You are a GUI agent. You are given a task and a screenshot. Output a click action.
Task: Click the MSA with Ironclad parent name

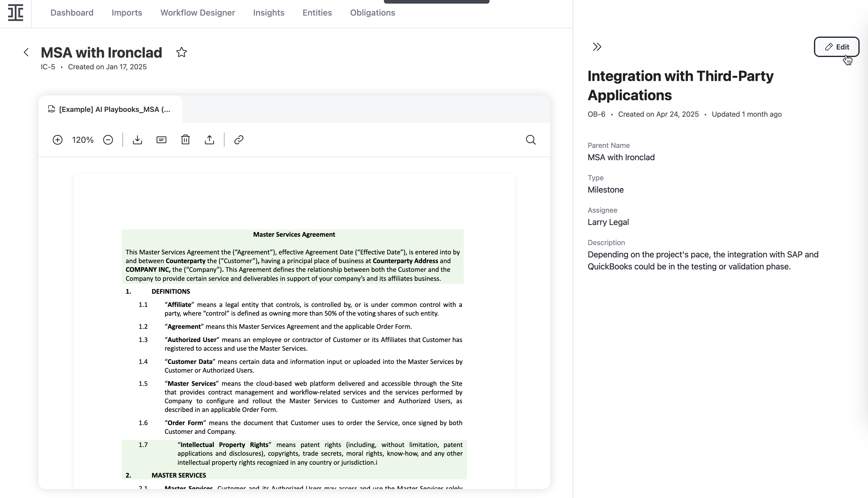coord(621,157)
